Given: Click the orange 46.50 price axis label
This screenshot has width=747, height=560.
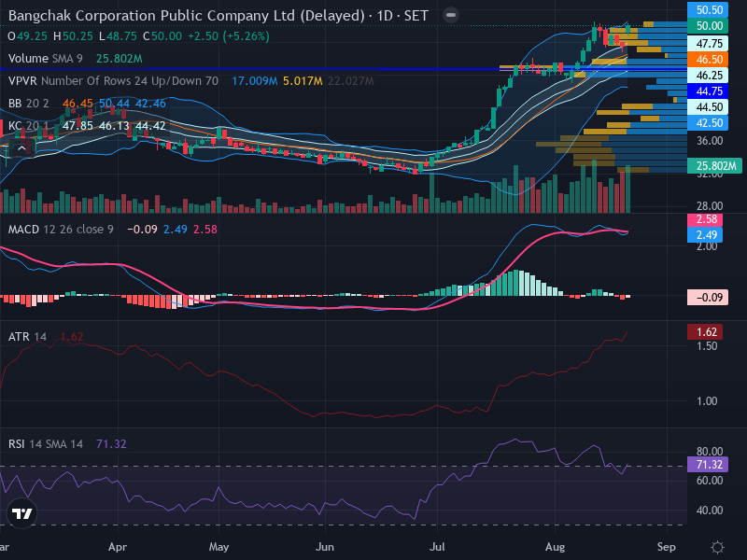Looking at the screenshot, I should point(708,60).
